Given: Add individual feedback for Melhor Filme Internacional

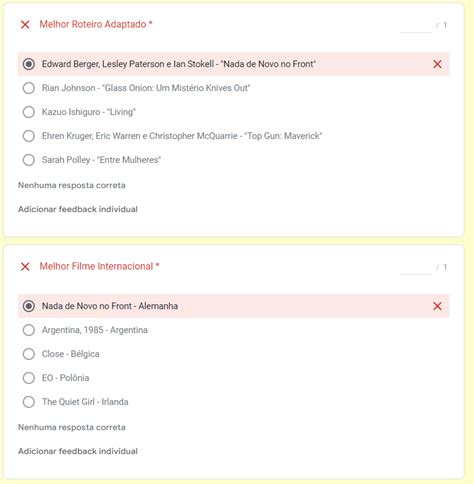Looking at the screenshot, I should 78,451.
